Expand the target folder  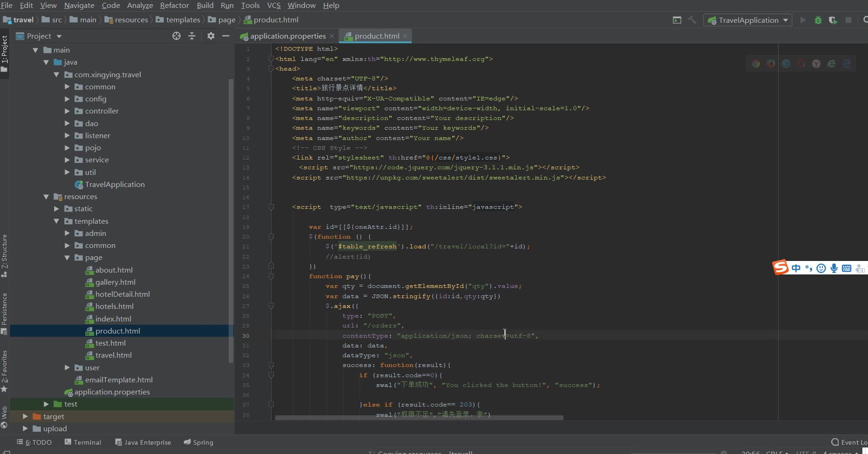pyautogui.click(x=25, y=416)
